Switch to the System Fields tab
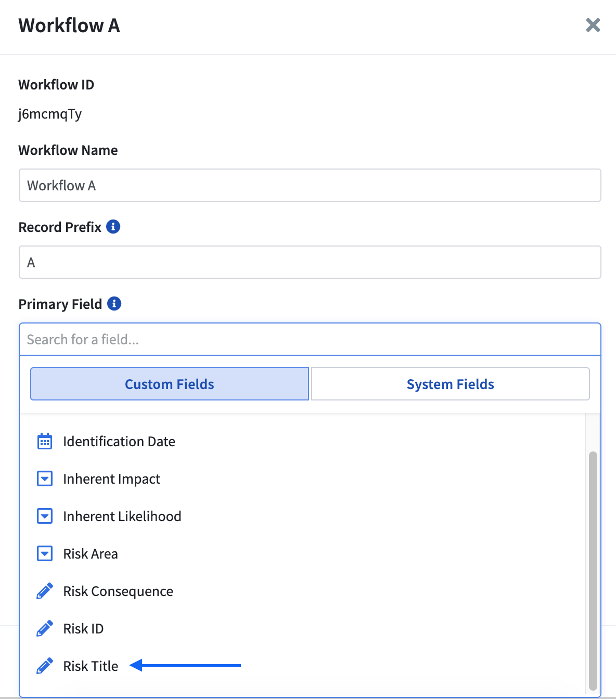This screenshot has width=616, height=699. 451,384
